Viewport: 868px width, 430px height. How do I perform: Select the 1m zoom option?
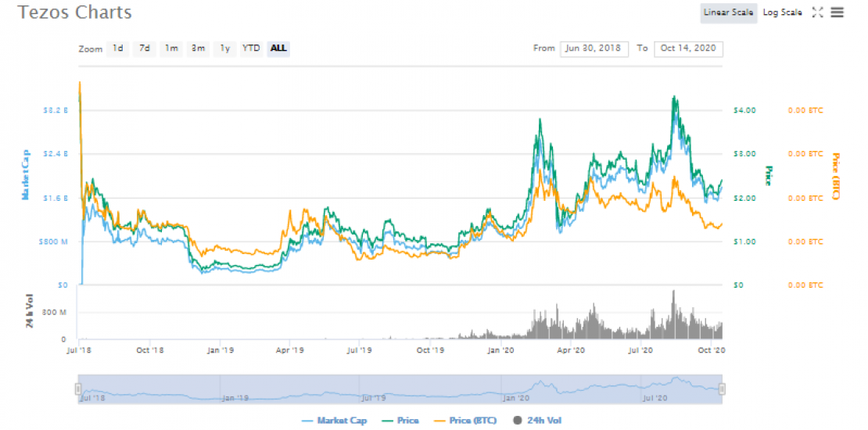click(170, 48)
